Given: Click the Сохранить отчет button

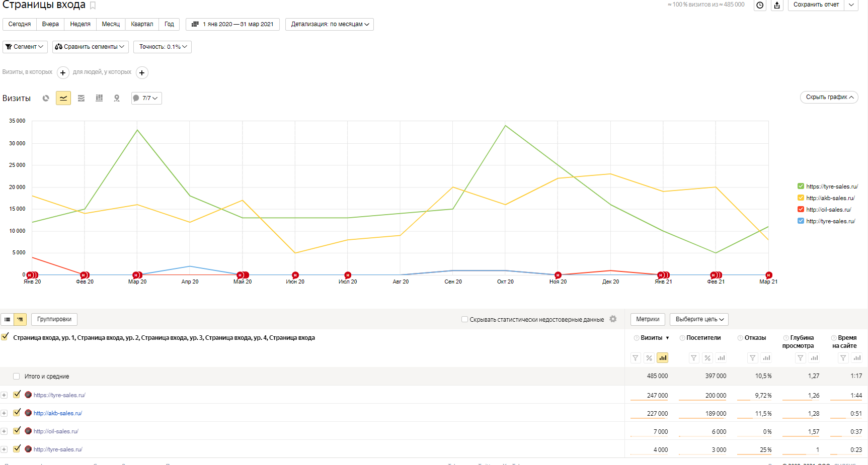Looking at the screenshot, I should (816, 5).
